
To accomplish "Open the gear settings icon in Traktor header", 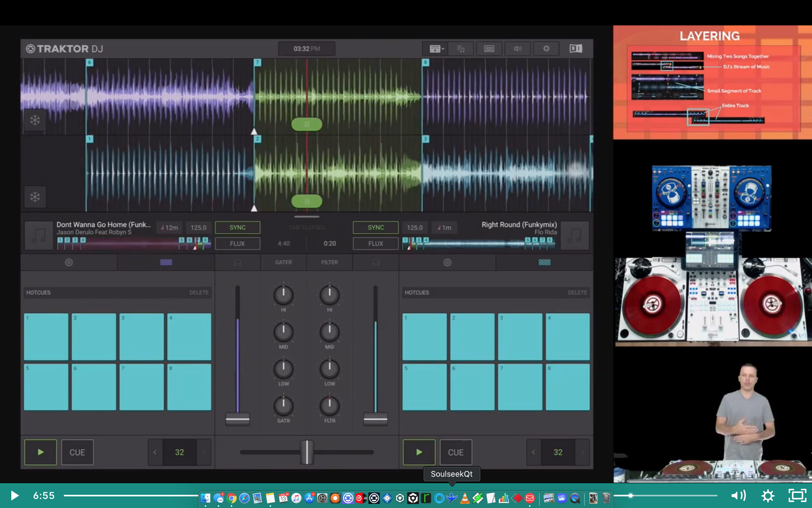I will [x=546, y=49].
